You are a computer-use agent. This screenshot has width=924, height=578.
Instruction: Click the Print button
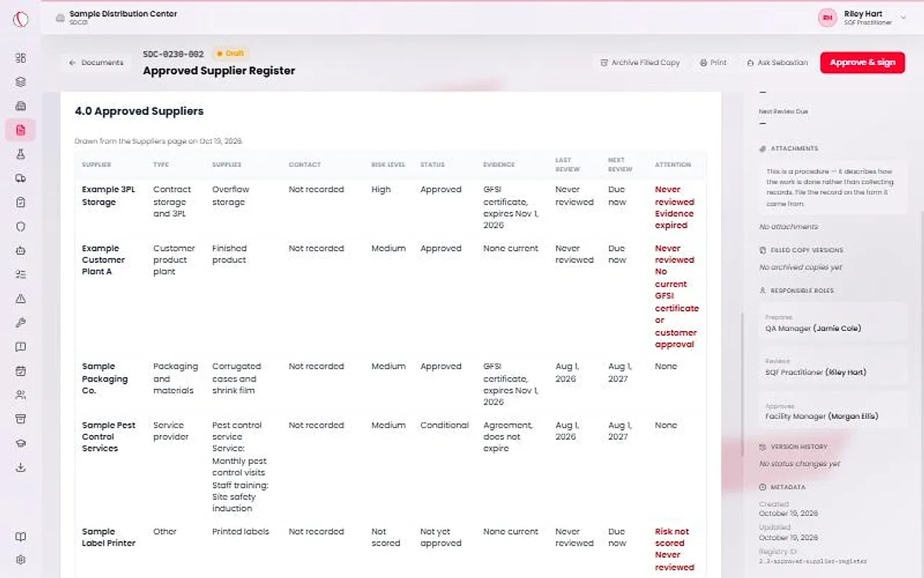point(713,63)
